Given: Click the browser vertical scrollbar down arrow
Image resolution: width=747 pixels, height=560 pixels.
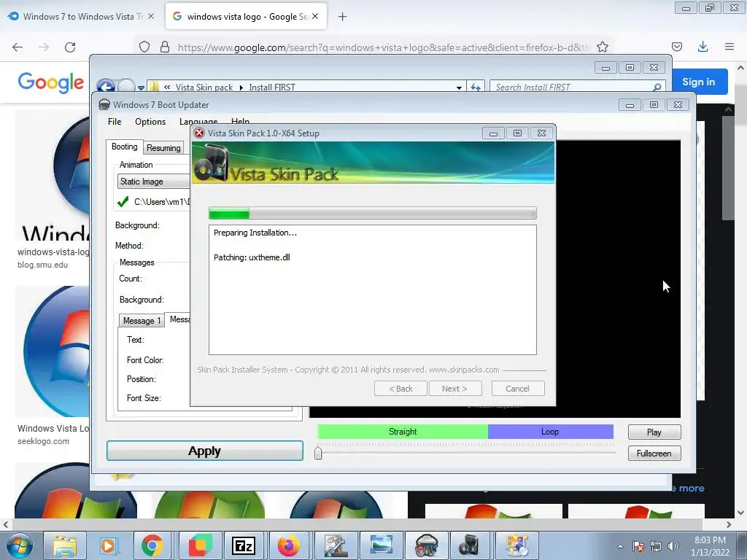Looking at the screenshot, I should (740, 513).
